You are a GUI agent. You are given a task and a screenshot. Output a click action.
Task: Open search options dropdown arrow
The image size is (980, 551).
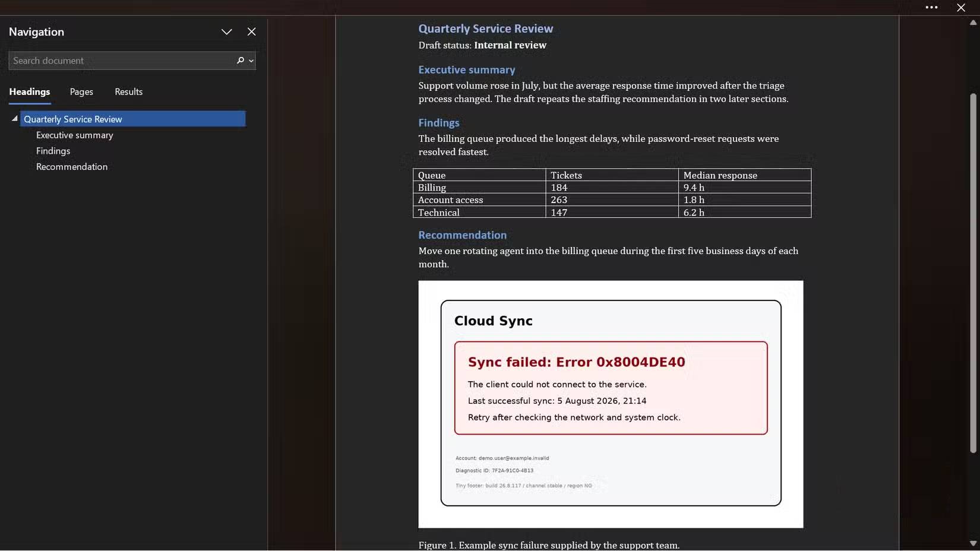pos(251,61)
